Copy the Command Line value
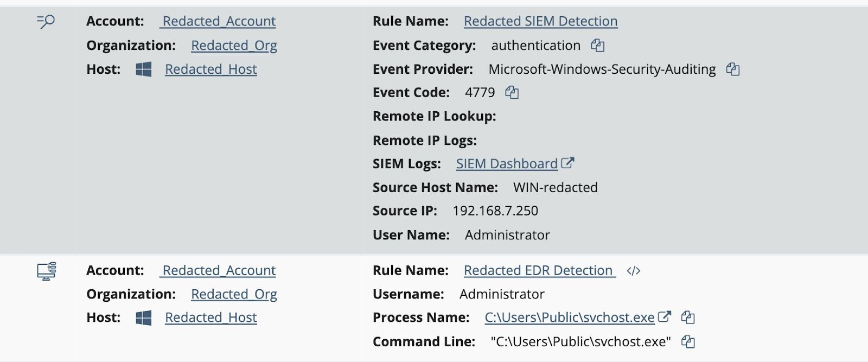The height and width of the screenshot is (362, 868). coord(688,342)
